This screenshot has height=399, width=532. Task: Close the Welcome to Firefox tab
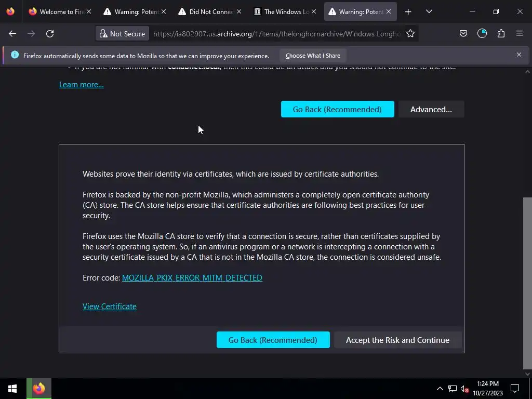(x=88, y=11)
